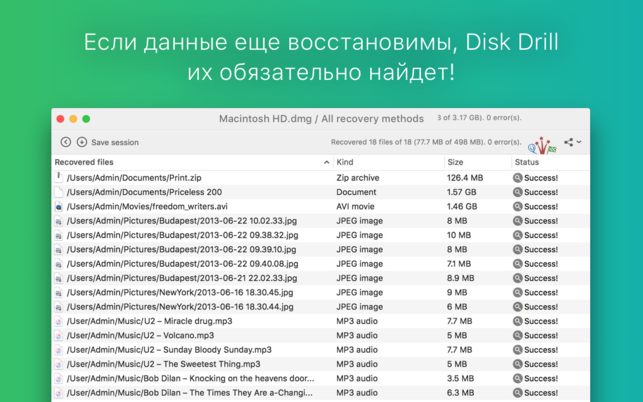Select U2 – Sunday Bloody Sunday.mp3 path

point(169,350)
